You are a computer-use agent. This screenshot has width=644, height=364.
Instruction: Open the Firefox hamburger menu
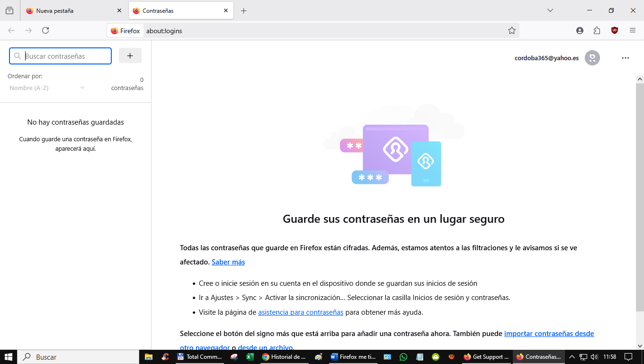click(633, 30)
